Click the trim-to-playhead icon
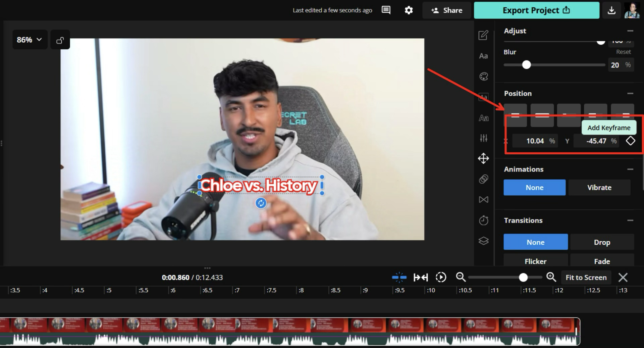Image resolution: width=644 pixels, height=348 pixels. click(x=421, y=278)
